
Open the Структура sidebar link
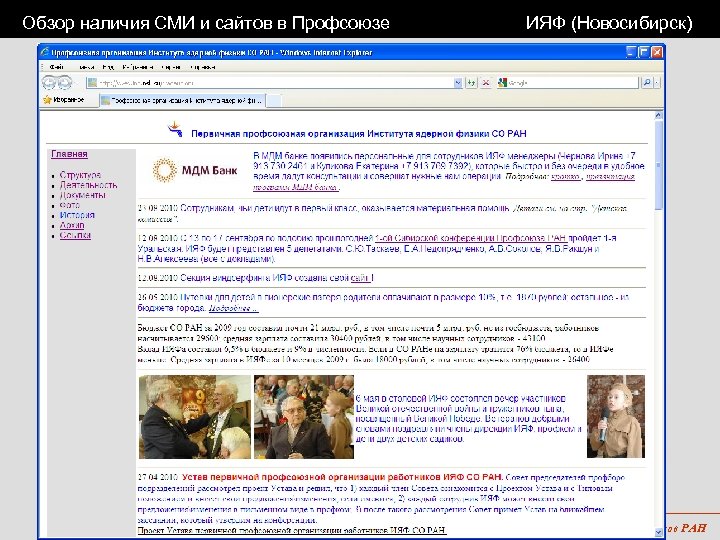[x=80, y=175]
